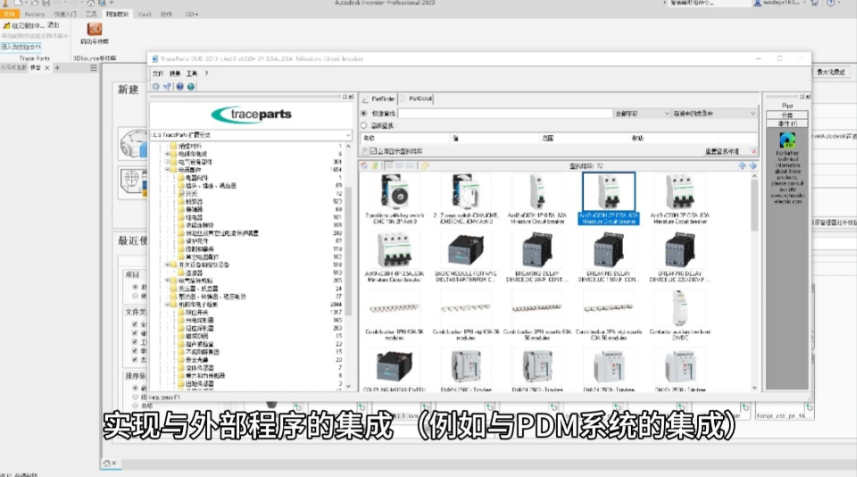Viewport: 857px width, 477px height.
Task: Open the TraceParts classification dropdown
Action: click(348, 135)
